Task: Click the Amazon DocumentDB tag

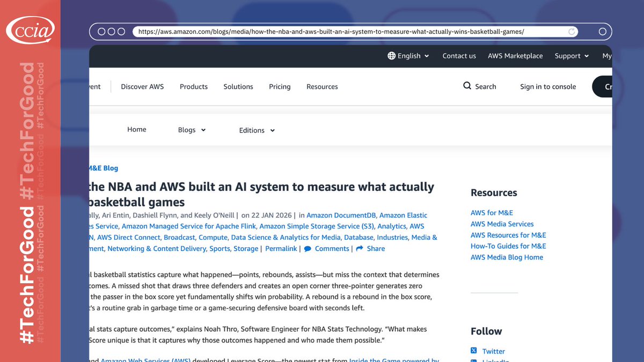Action: click(x=341, y=215)
